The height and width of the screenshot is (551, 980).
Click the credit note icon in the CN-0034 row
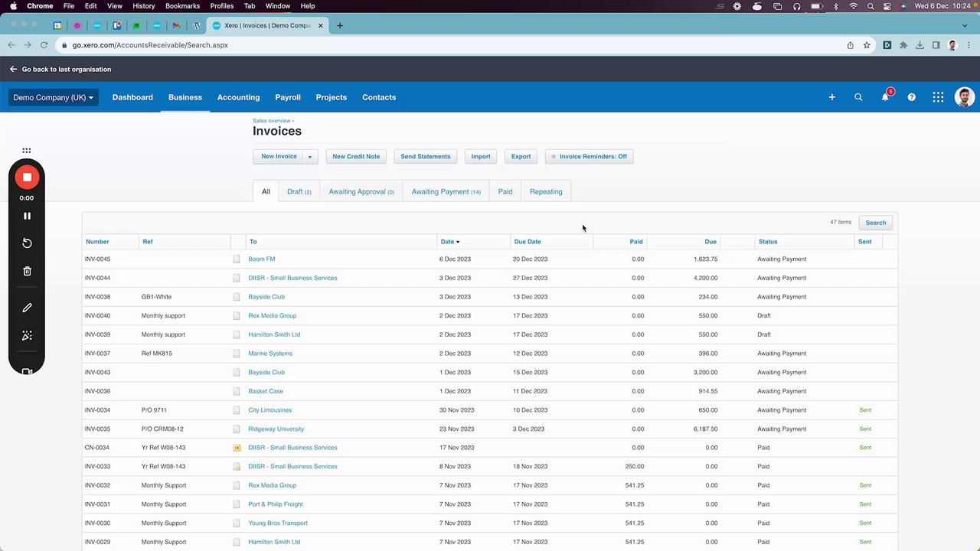point(237,448)
